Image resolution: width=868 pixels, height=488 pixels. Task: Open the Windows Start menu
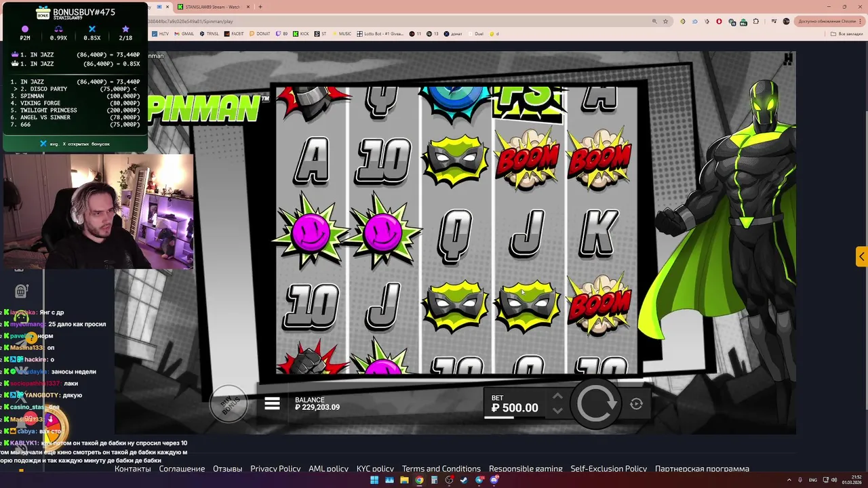tap(374, 480)
